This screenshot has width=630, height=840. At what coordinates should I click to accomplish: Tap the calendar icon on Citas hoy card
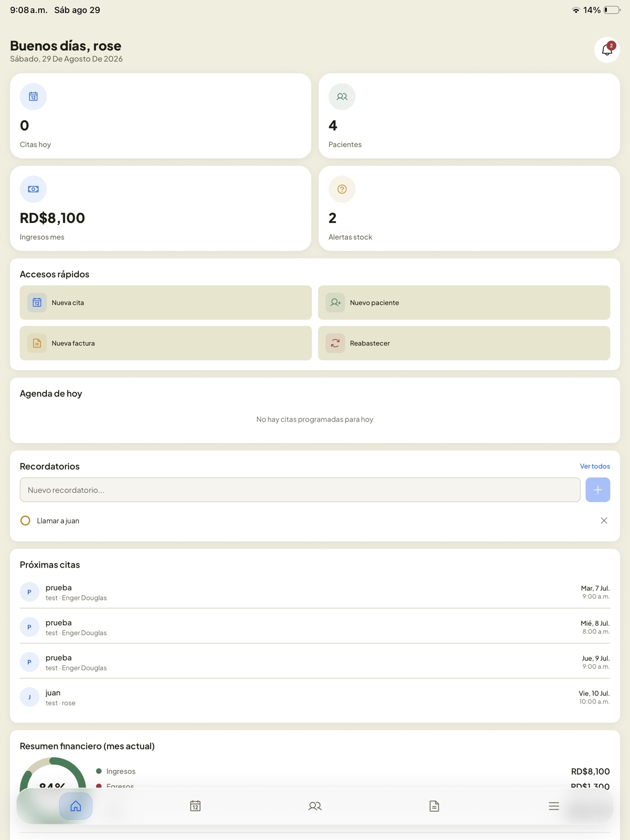[33, 97]
